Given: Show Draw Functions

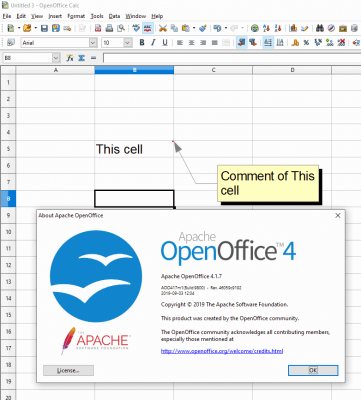Looking at the screenshot, I should coord(305,28).
